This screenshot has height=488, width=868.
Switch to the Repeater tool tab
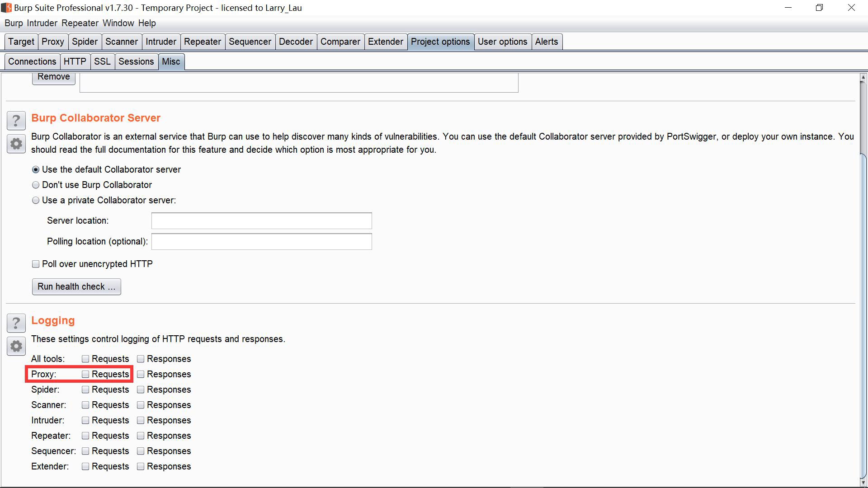point(202,42)
